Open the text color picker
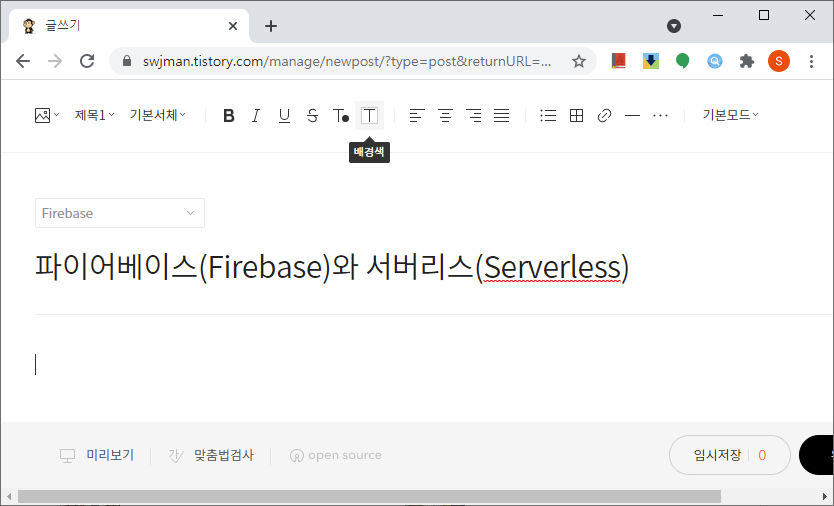This screenshot has width=834, height=506. tap(341, 115)
